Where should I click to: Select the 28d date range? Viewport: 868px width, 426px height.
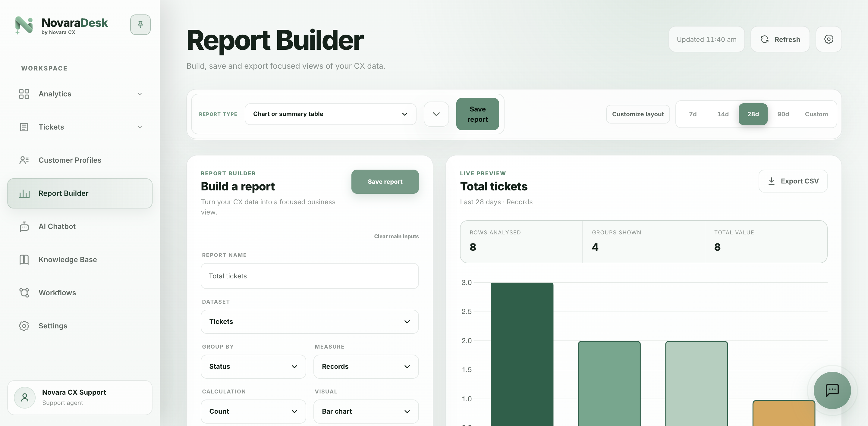(x=753, y=114)
